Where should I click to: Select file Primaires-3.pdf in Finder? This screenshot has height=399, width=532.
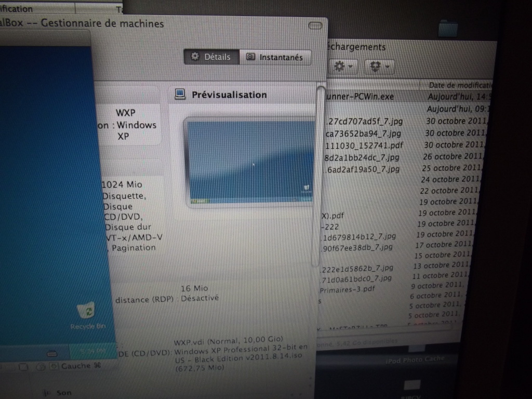tap(347, 289)
